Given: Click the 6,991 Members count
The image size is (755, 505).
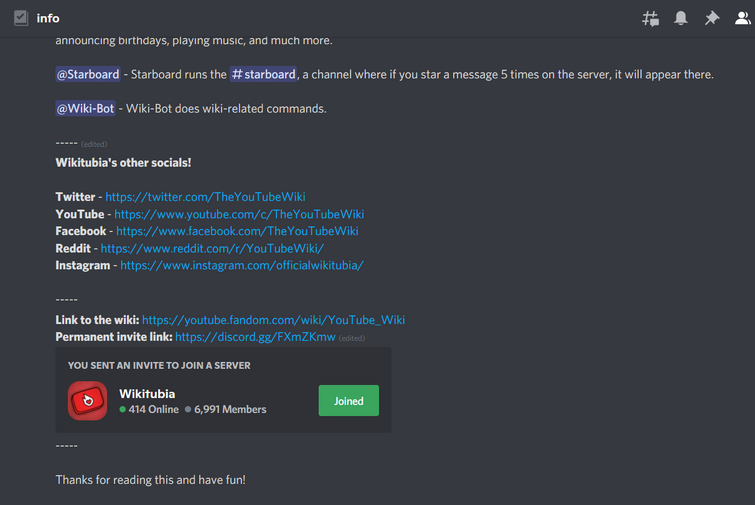Looking at the screenshot, I should [230, 409].
